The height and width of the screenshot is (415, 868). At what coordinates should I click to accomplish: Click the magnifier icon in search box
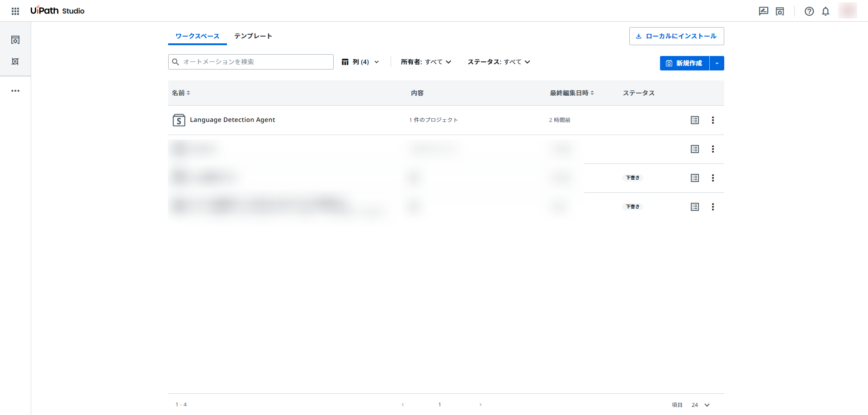pyautogui.click(x=176, y=62)
